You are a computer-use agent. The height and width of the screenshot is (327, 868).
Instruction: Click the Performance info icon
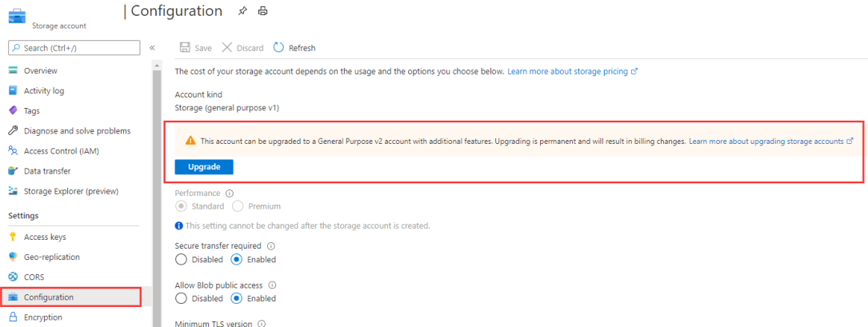click(230, 193)
